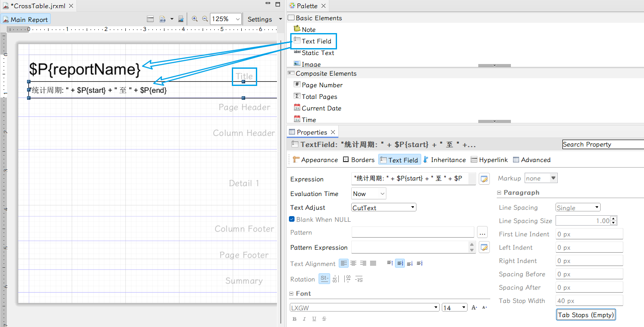Pick Current Date composite element
This screenshot has height=327, width=644.
(x=318, y=108)
